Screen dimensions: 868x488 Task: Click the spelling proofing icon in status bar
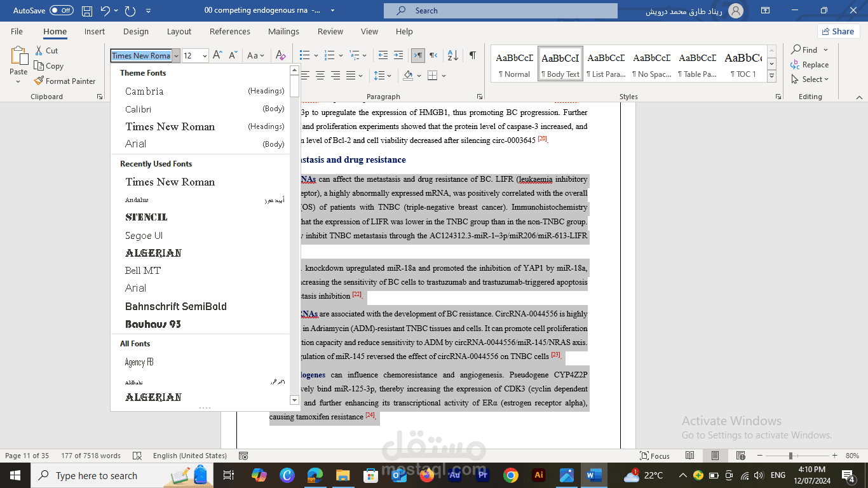(137, 456)
